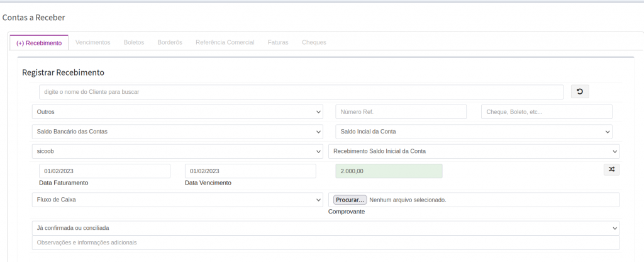Open the sicoob account dropdown
This screenshot has height=262, width=644.
tap(177, 151)
